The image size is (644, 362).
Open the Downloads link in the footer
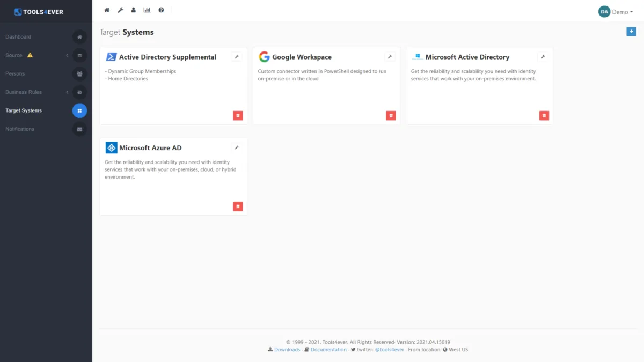click(x=287, y=349)
